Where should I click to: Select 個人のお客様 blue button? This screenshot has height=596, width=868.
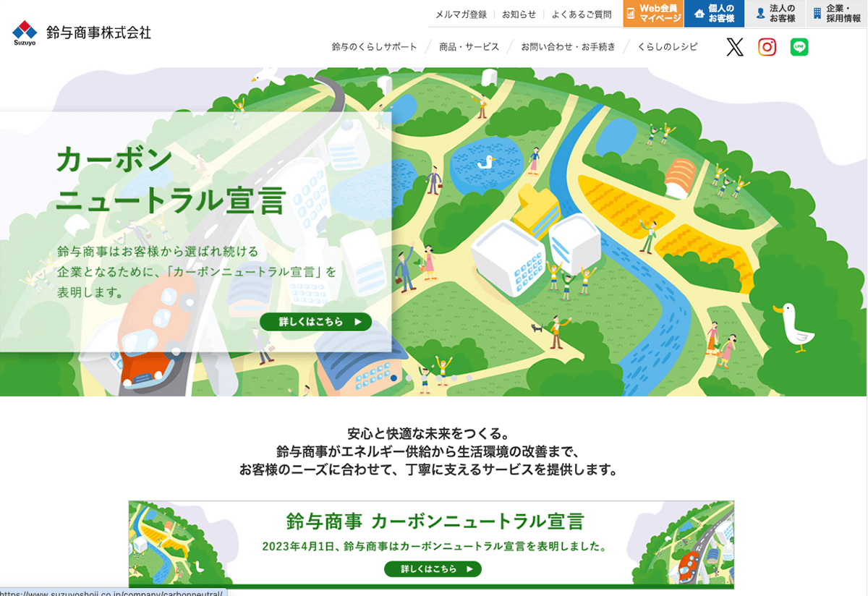point(714,13)
